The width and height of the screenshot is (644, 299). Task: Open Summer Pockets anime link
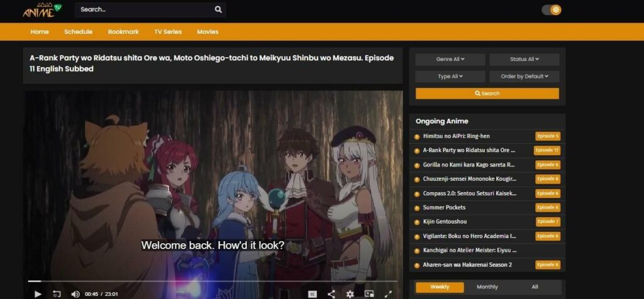point(444,207)
